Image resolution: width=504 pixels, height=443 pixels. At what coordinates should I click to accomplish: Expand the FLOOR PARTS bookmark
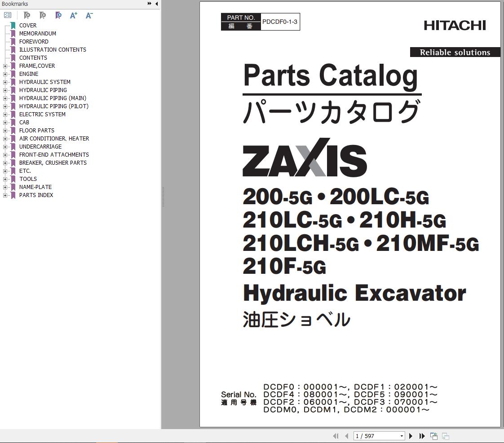tap(5, 131)
